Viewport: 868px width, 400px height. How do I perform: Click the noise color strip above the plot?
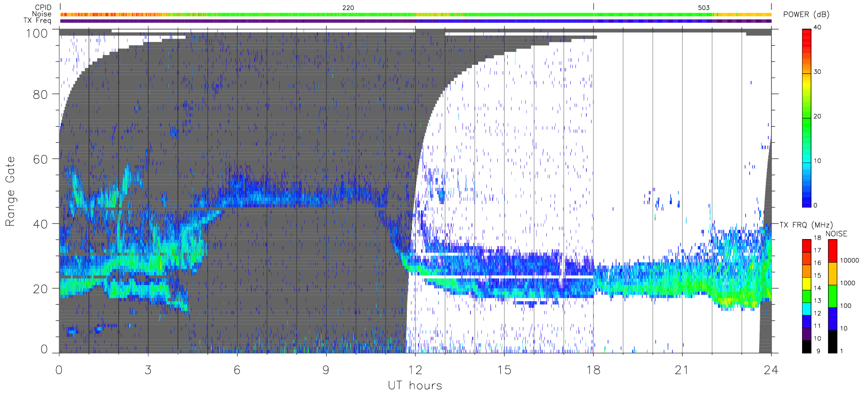416,15
